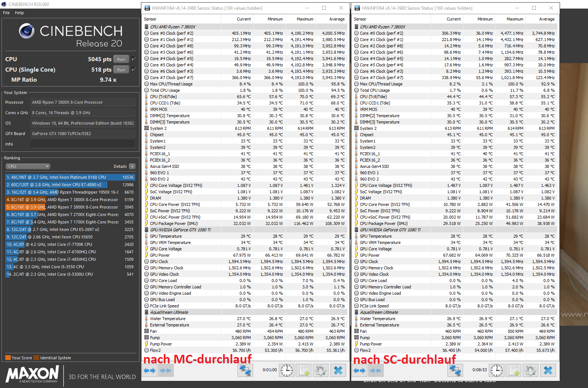Select the CPU Core Voltage row in right HWiNFO window
The width and height of the screenshot is (588, 388).
[455, 185]
